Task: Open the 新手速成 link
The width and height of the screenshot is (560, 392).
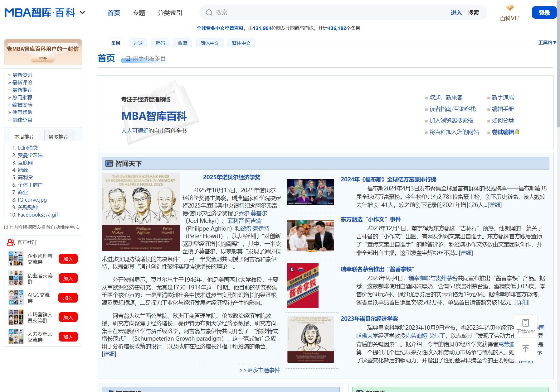Action: [503, 98]
